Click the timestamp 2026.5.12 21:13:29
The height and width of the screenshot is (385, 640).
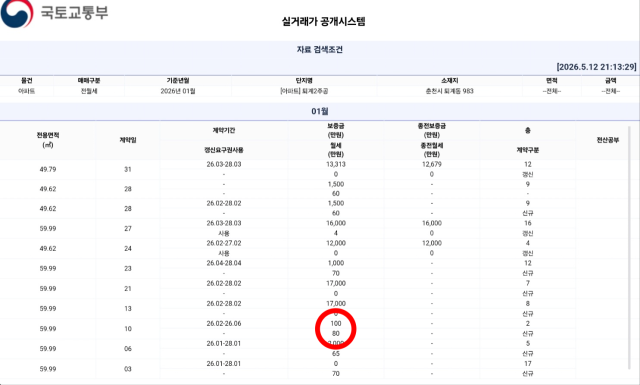[596, 67]
